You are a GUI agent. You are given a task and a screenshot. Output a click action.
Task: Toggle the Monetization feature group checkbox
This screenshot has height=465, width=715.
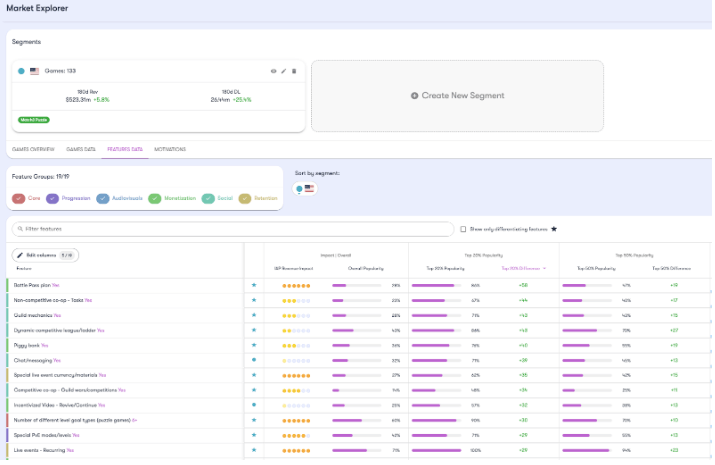point(154,198)
